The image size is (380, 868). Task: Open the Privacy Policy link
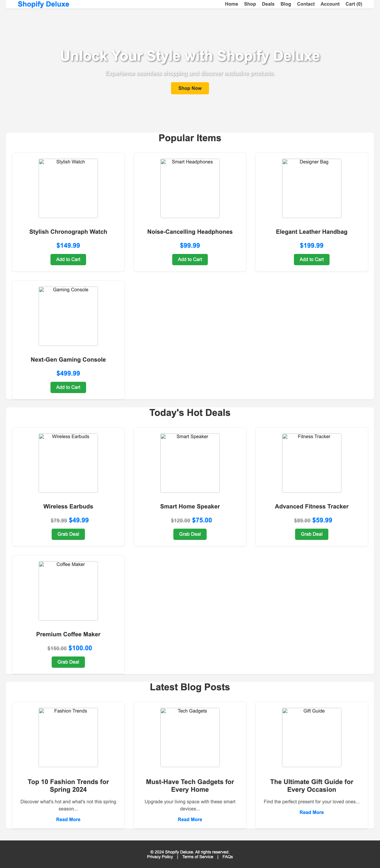[x=159, y=856]
